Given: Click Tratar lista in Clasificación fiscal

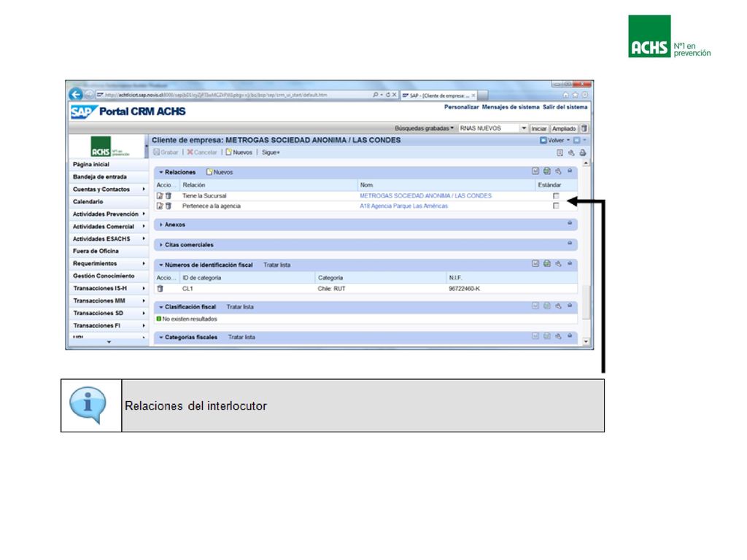Looking at the screenshot, I should pyautogui.click(x=240, y=307).
